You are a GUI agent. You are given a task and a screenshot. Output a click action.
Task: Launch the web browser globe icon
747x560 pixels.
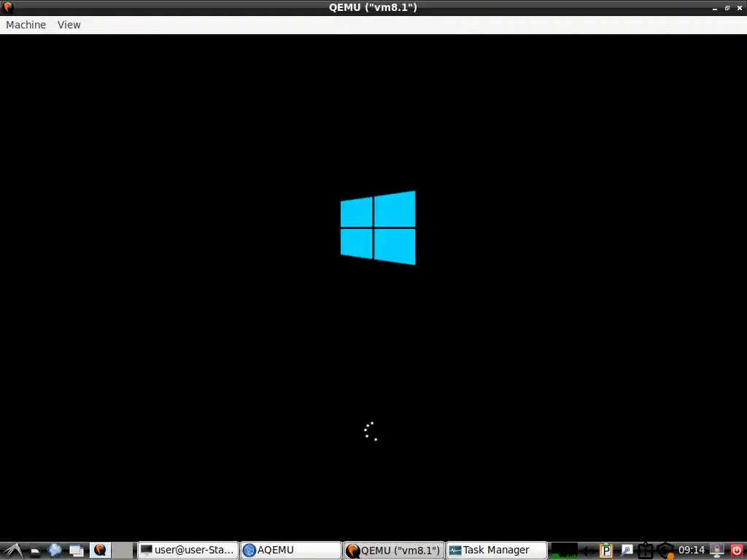55,551
